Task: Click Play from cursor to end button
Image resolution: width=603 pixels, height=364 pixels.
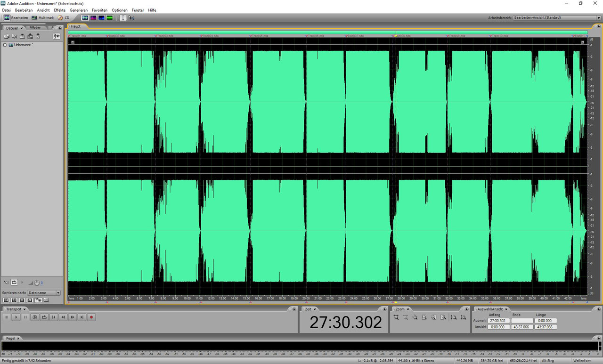Action: pos(35,317)
